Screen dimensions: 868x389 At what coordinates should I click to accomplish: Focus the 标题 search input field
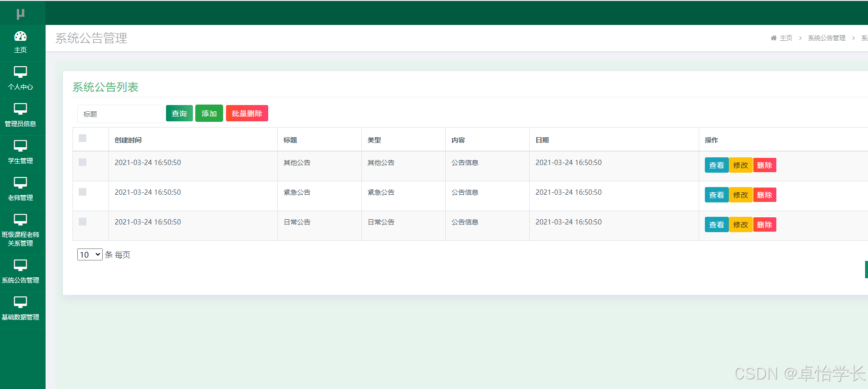(120, 114)
